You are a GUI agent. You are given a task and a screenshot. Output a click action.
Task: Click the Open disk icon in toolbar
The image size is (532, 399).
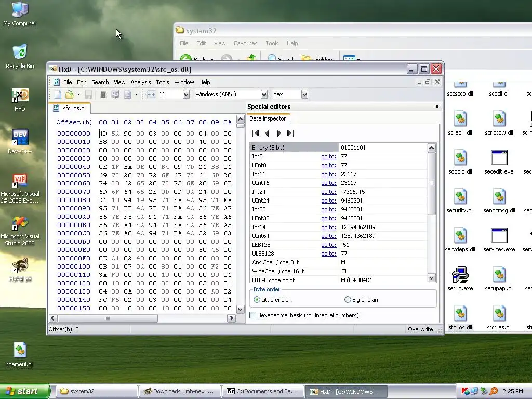pyautogui.click(x=115, y=95)
